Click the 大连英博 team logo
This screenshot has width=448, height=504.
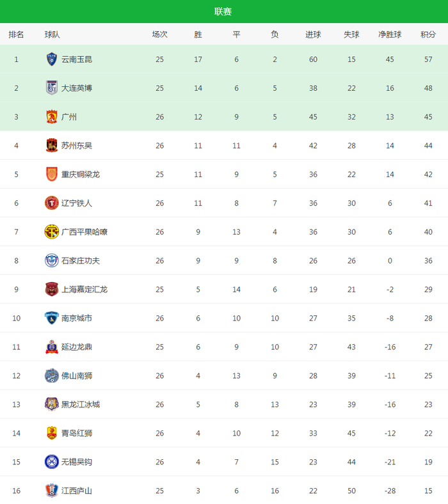pos(51,88)
